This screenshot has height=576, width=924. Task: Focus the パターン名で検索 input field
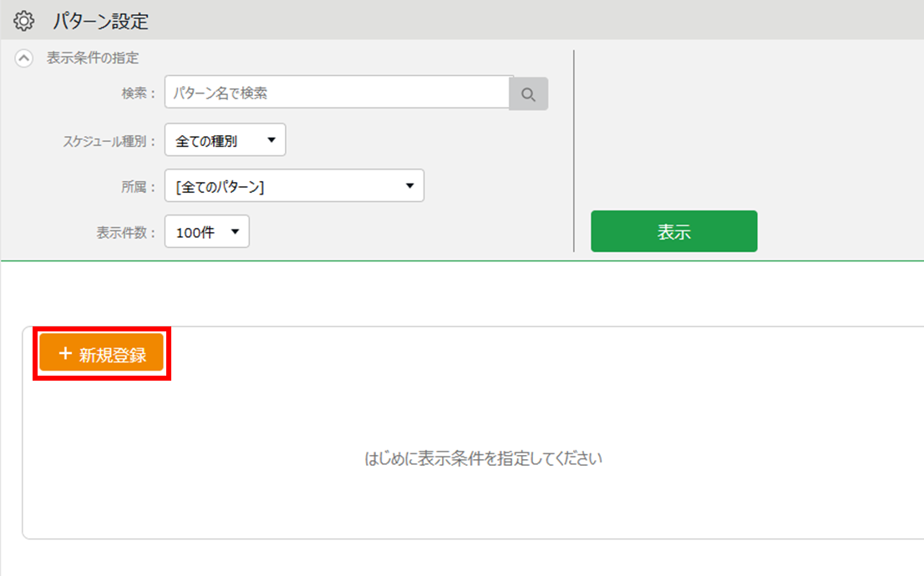pos(337,93)
